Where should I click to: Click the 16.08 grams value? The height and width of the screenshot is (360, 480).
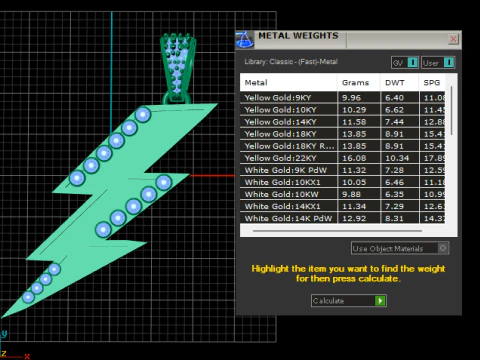tap(354, 158)
